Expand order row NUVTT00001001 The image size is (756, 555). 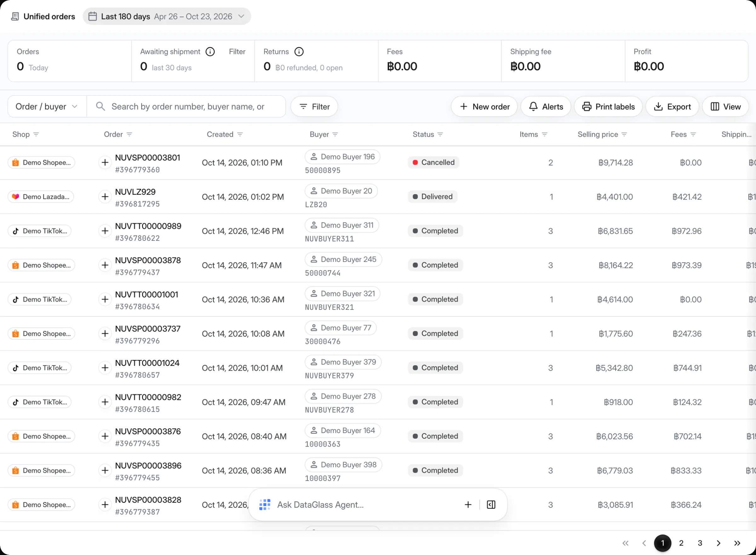pos(105,299)
